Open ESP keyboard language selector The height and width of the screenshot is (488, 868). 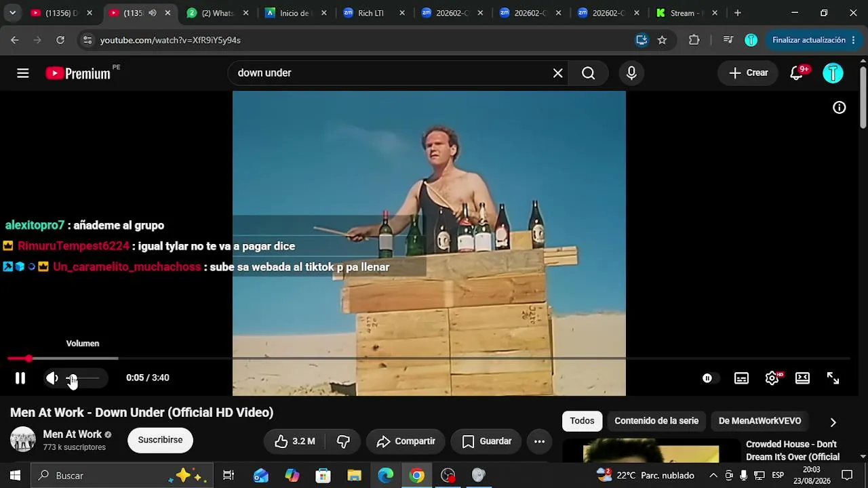(x=778, y=475)
